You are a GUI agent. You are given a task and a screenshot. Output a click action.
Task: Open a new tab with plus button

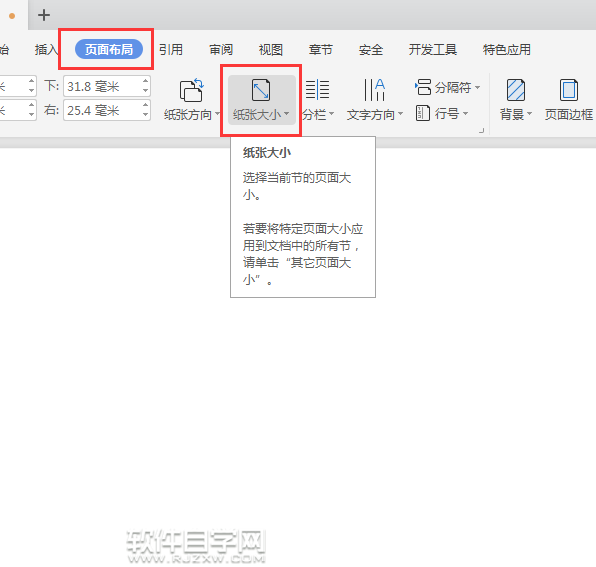(x=44, y=15)
